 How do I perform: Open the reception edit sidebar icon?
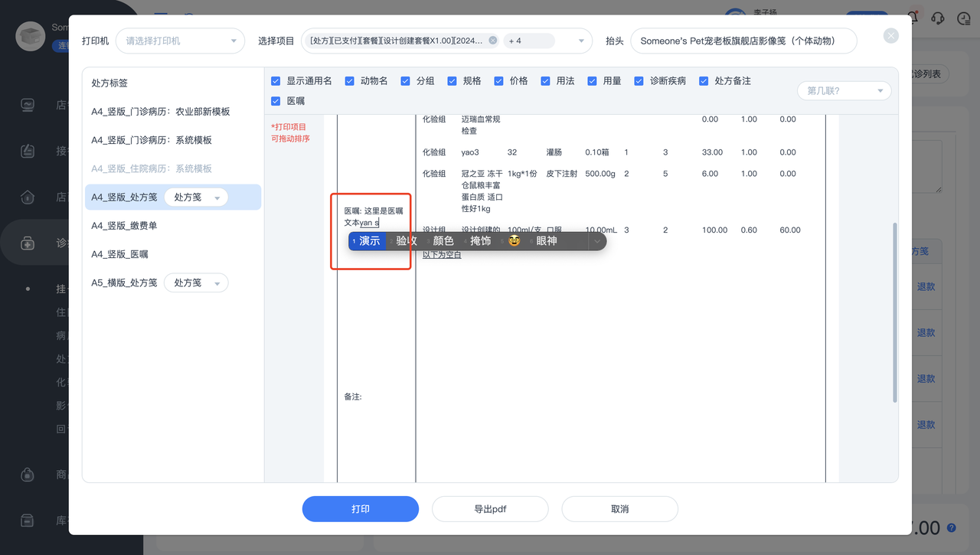click(28, 151)
